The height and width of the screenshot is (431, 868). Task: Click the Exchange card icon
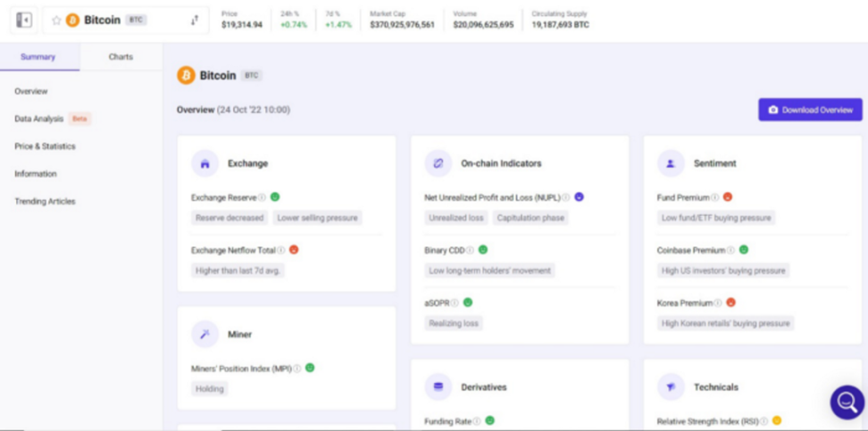pos(205,163)
